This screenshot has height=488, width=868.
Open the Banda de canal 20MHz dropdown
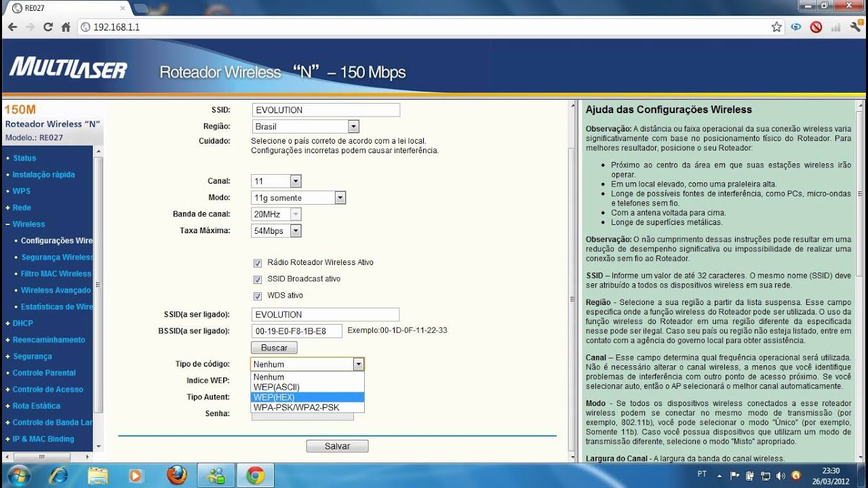[276, 214]
